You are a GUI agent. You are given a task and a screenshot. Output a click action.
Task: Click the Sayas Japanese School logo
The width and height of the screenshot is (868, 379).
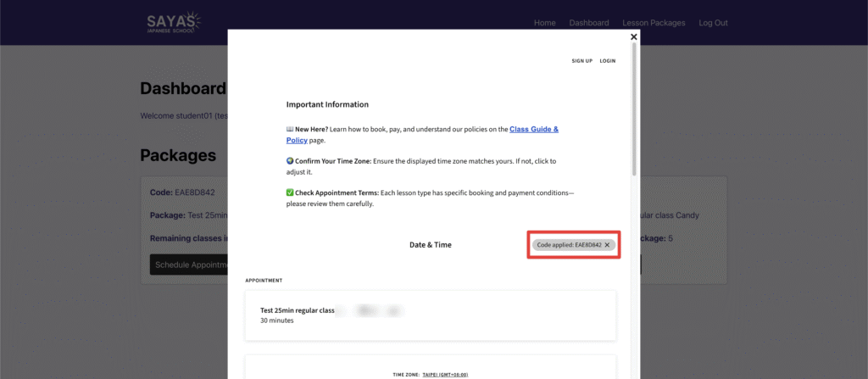173,23
